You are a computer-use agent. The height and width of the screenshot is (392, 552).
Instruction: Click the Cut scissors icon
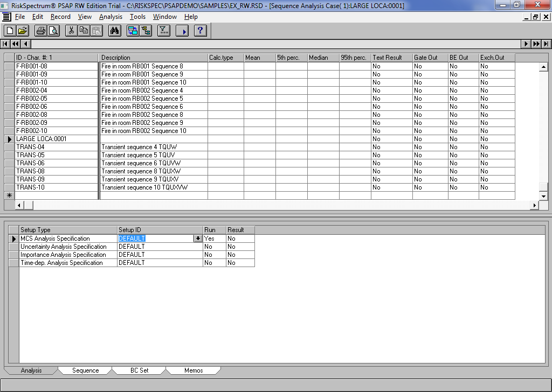tap(72, 31)
